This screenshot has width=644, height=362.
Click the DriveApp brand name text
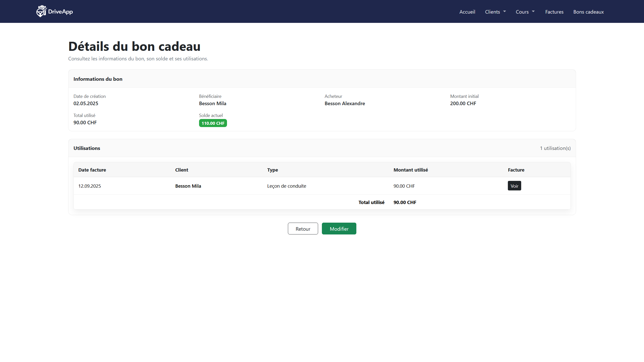[60, 12]
